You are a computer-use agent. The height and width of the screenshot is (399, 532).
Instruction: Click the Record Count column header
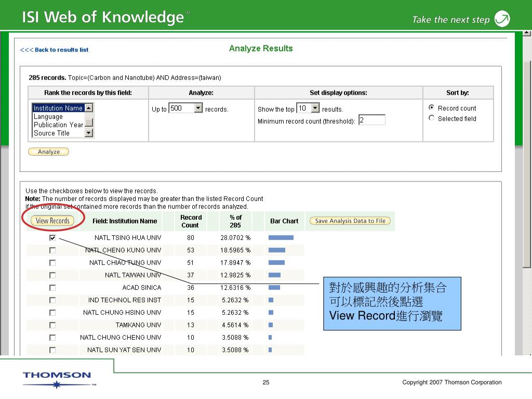click(191, 221)
